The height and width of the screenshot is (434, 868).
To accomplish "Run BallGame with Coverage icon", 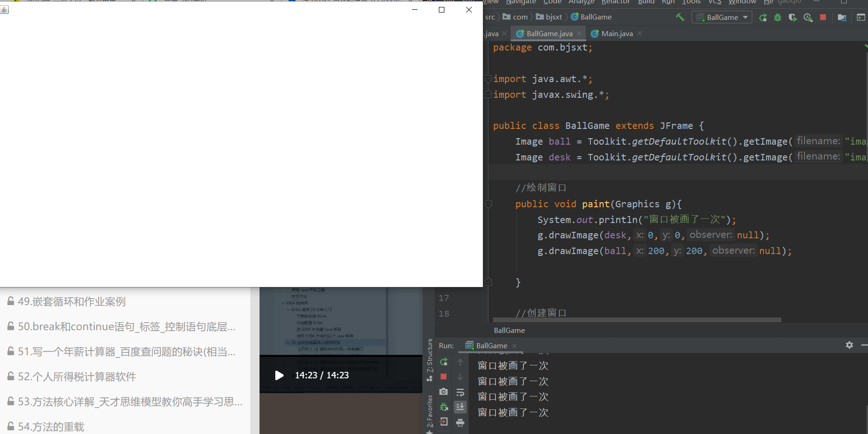I will click(792, 18).
